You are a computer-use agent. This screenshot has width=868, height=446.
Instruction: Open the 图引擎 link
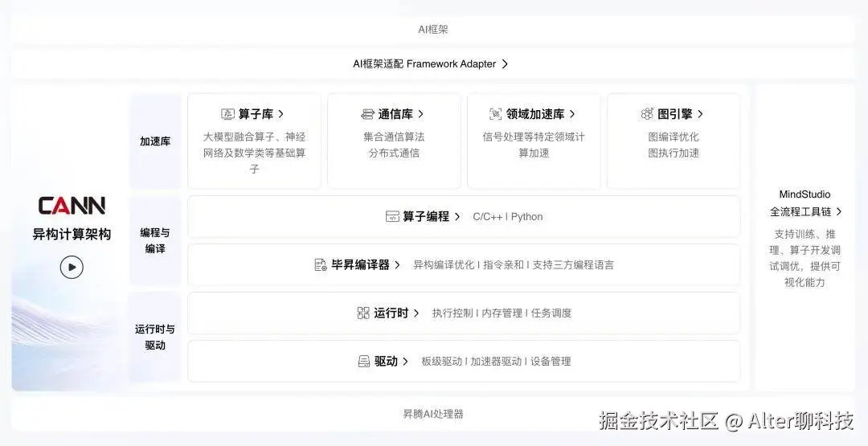point(675,114)
